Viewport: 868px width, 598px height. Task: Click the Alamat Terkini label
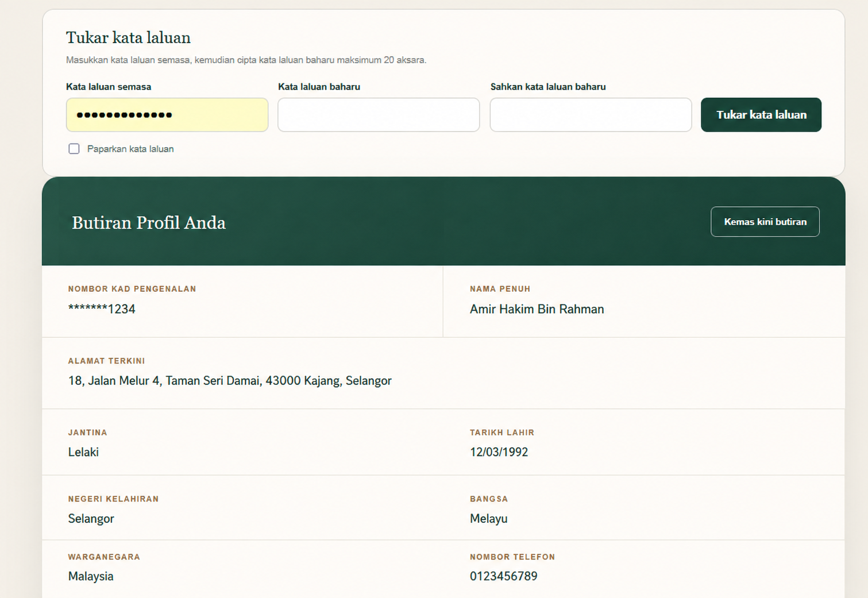click(106, 361)
